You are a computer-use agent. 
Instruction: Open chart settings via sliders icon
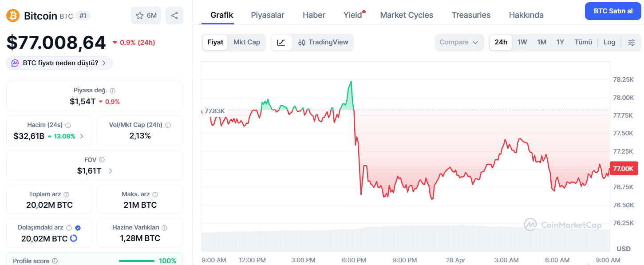coord(631,42)
